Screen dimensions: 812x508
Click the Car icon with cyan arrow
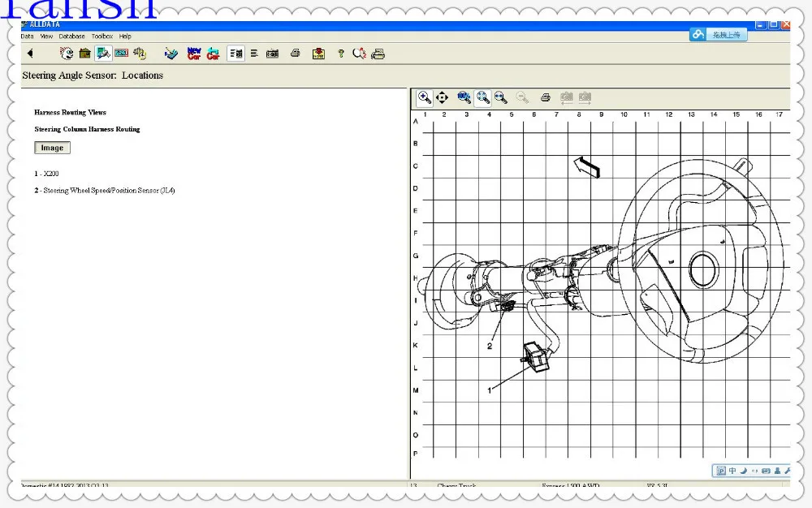(213, 54)
